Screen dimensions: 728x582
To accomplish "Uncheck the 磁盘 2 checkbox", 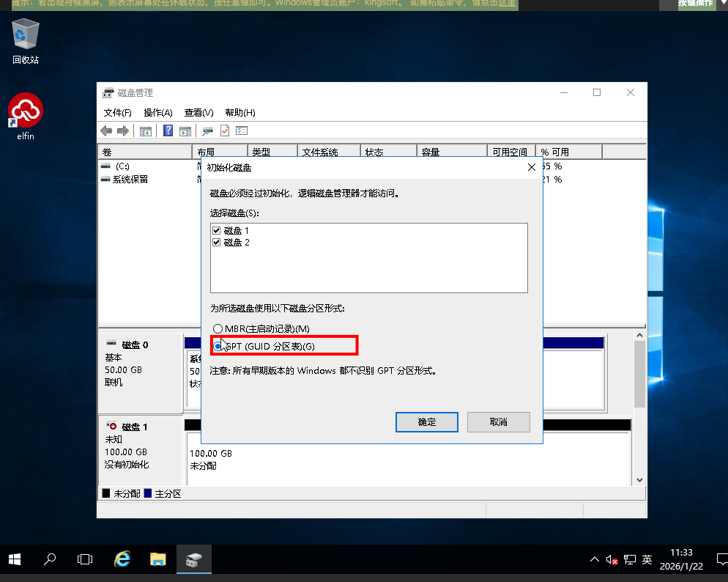I will 216,243.
